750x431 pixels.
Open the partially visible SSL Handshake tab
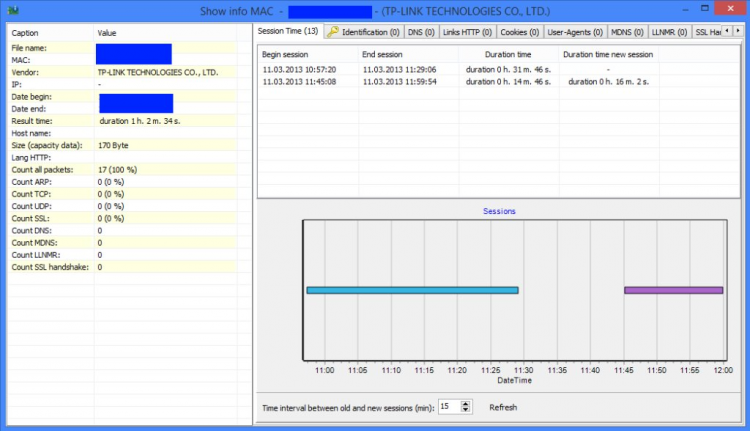pyautogui.click(x=707, y=32)
